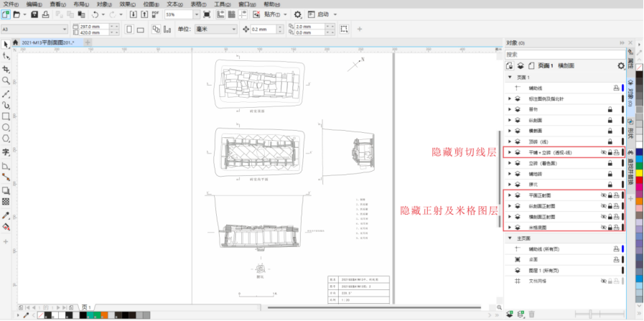
Task: Click the 搜索 search field in objects panel
Action: point(560,55)
